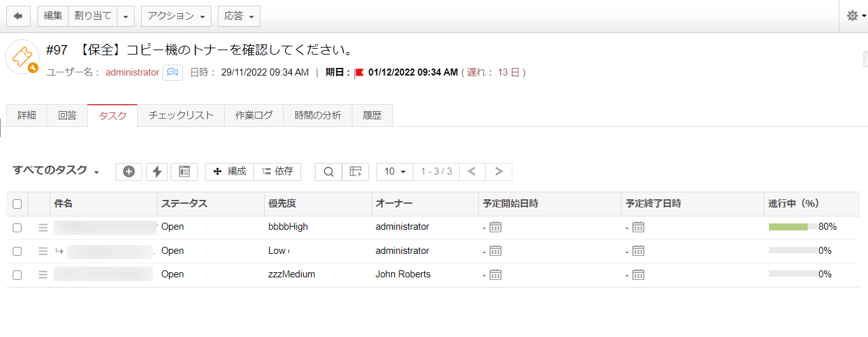Screen dimensions: 868x337
Task: Expand the アクション dropdown menu
Action: point(176,17)
